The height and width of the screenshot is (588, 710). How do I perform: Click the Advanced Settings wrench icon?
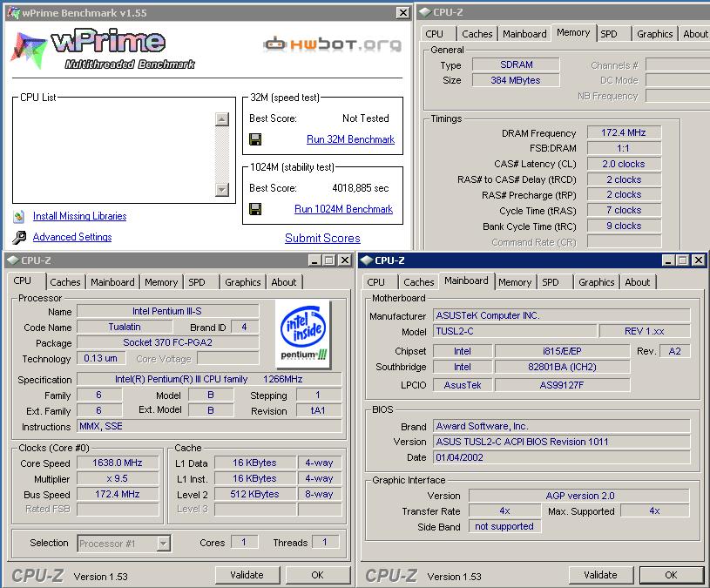(19, 237)
